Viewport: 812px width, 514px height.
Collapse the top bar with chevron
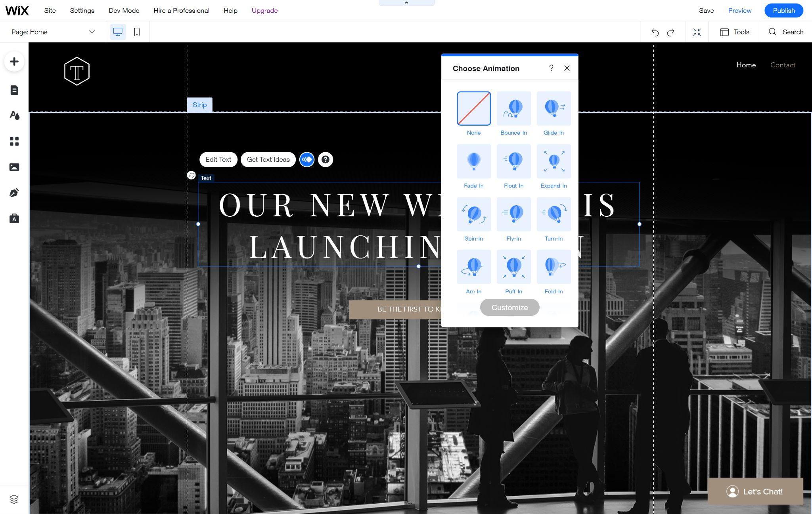coord(406,3)
